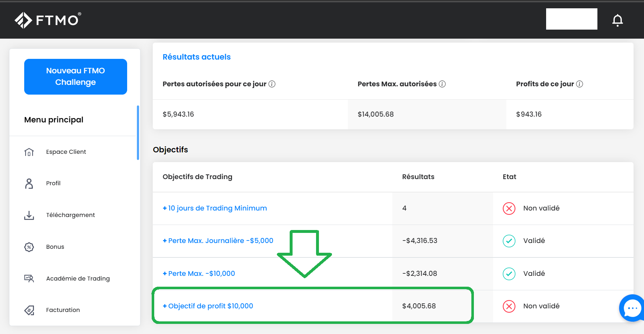Expand 10 jours de Trading Minimum
The image size is (644, 334).
click(215, 208)
